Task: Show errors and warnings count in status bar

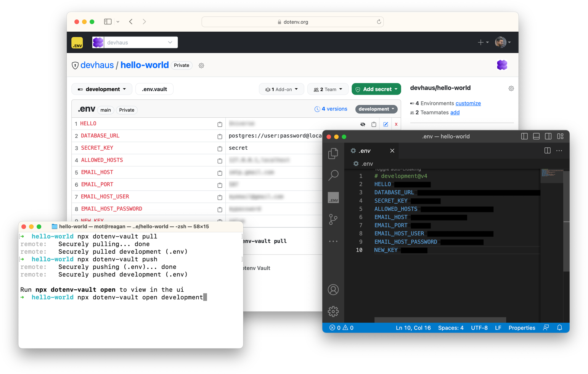Action: coord(341,328)
